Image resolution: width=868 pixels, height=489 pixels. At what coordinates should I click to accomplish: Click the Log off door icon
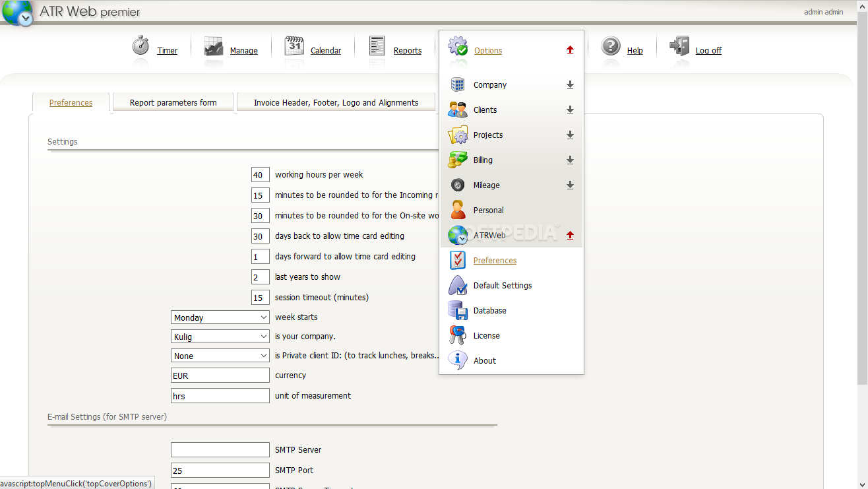tap(679, 46)
